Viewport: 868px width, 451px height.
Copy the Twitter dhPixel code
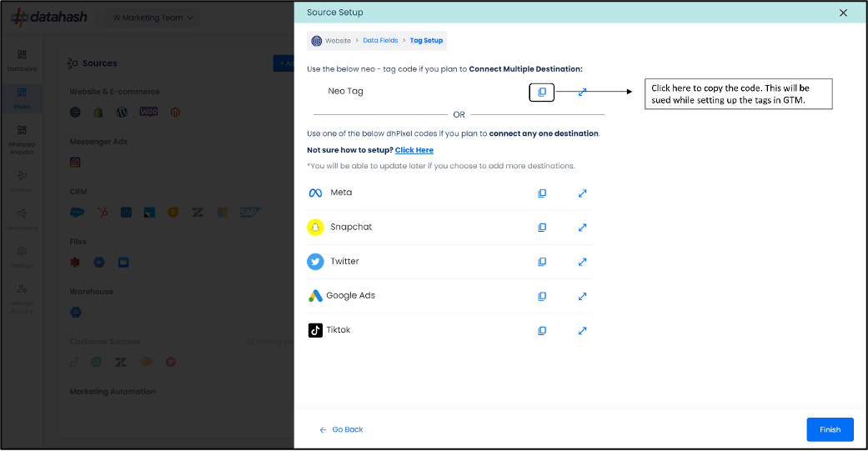542,262
